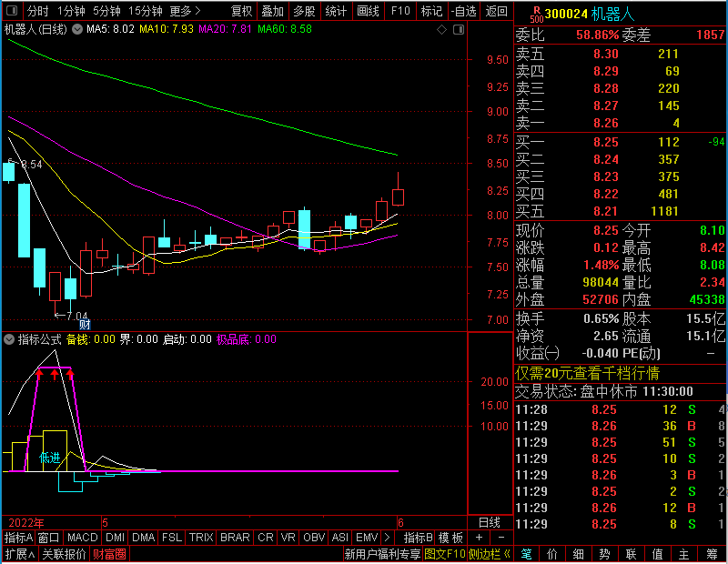The width and height of the screenshot is (728, 564).
Task: Click the 2022年 date axis label
Action: coord(26,523)
